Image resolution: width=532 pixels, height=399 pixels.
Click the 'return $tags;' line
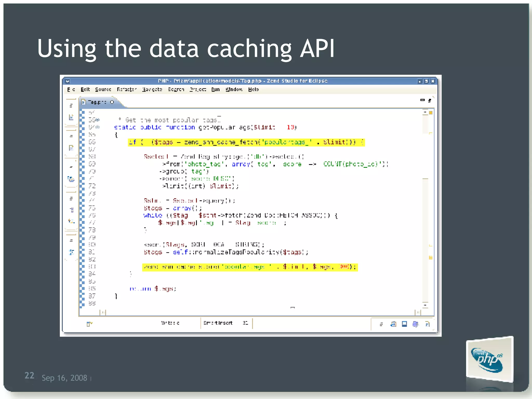tap(153, 289)
